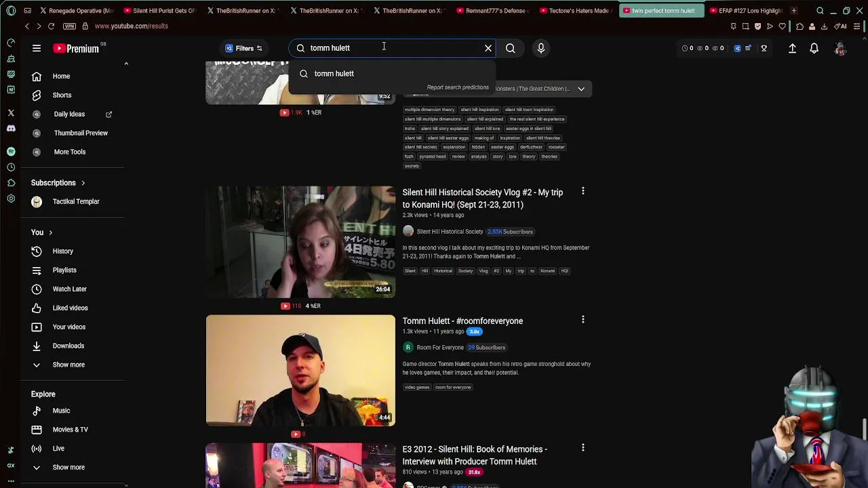The height and width of the screenshot is (488, 868).
Task: Click the magnifier search submit button
Action: click(x=511, y=48)
